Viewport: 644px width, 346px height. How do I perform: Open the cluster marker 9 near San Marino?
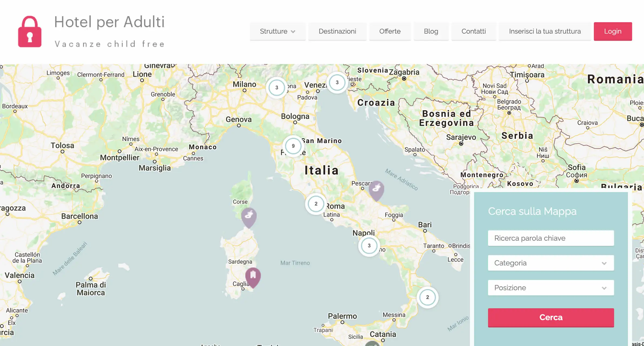293,146
